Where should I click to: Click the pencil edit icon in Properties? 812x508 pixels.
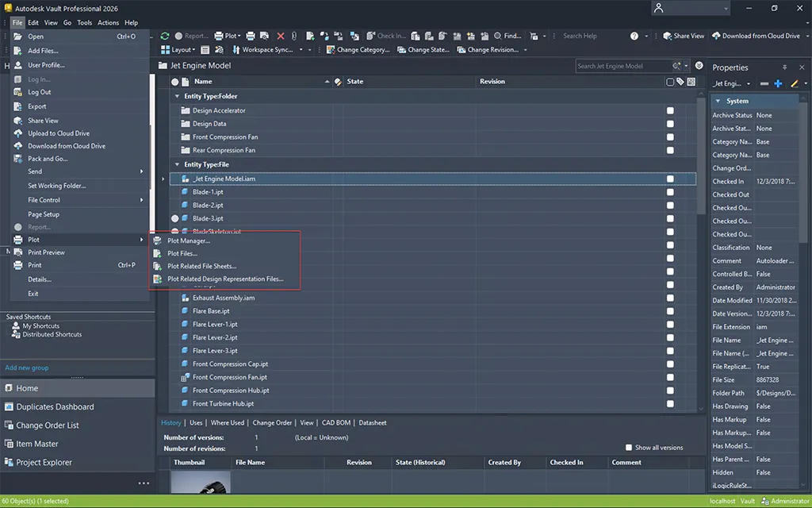tap(795, 83)
